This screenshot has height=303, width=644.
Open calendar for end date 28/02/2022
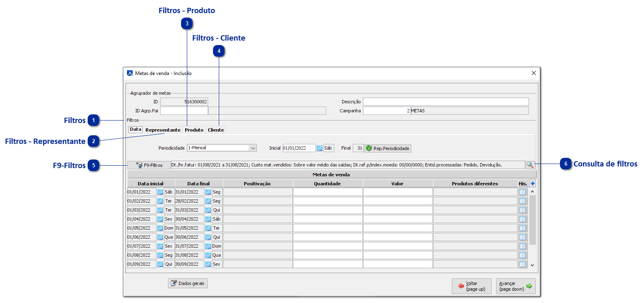point(208,201)
